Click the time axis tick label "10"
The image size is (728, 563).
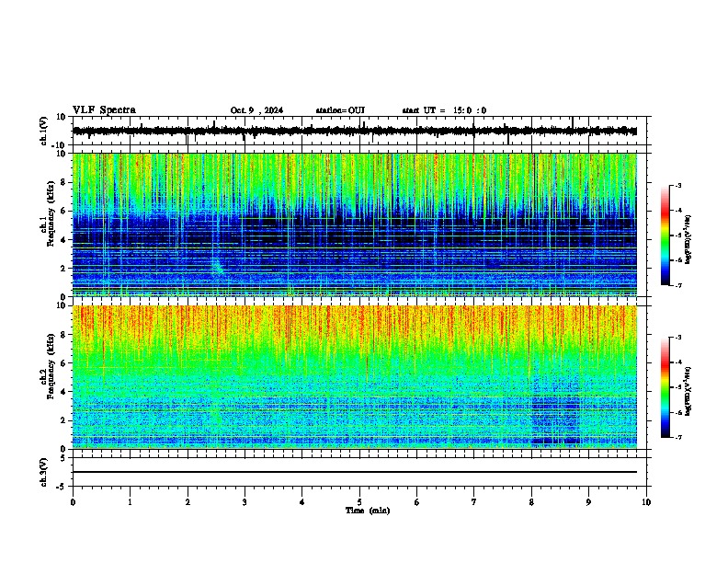tap(646, 502)
